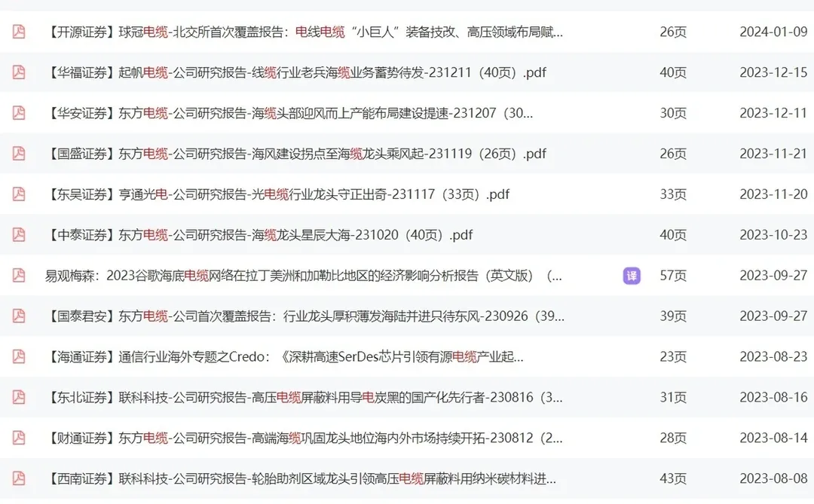Click the purple 译 translate badge
Screen dimensions: 814x504
[632, 276]
